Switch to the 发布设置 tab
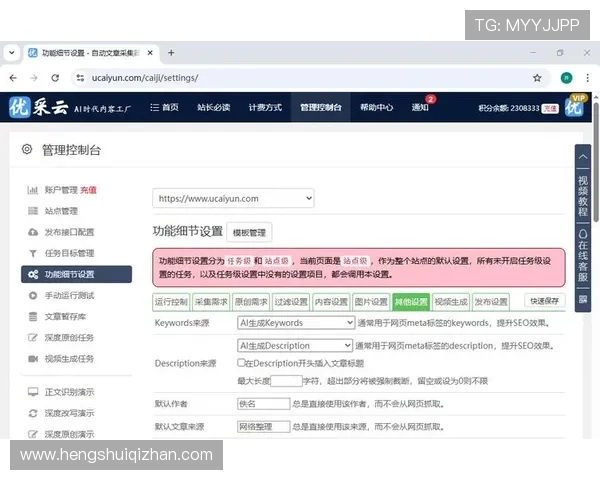This screenshot has width=600, height=480. point(491,302)
